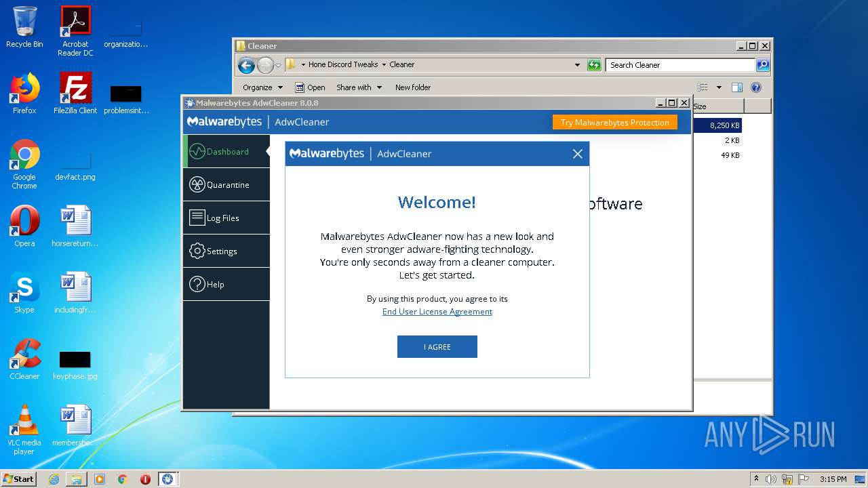Expand the view options dropdown arrow

(719, 87)
